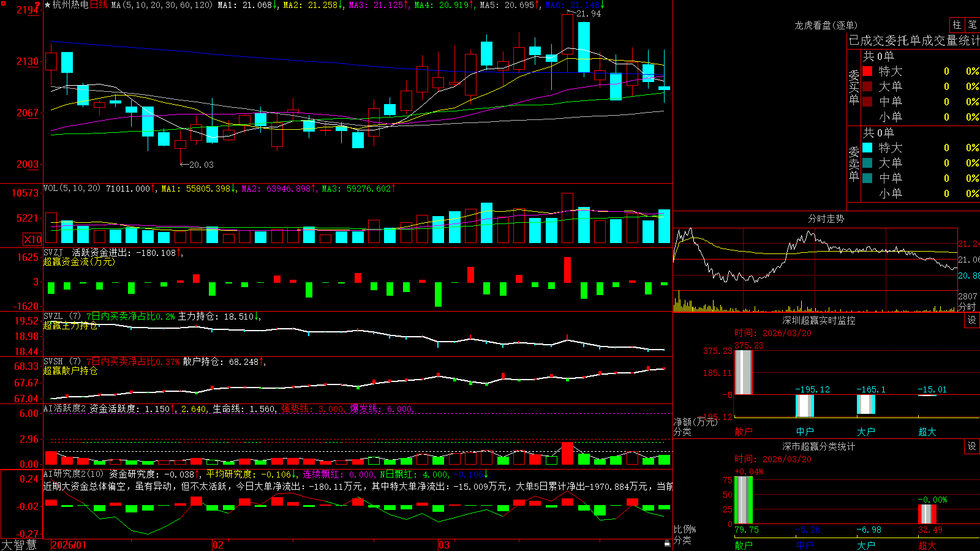Jump to the 2026/01 timeline marker
The width and height of the screenshot is (980, 551).
click(x=69, y=545)
